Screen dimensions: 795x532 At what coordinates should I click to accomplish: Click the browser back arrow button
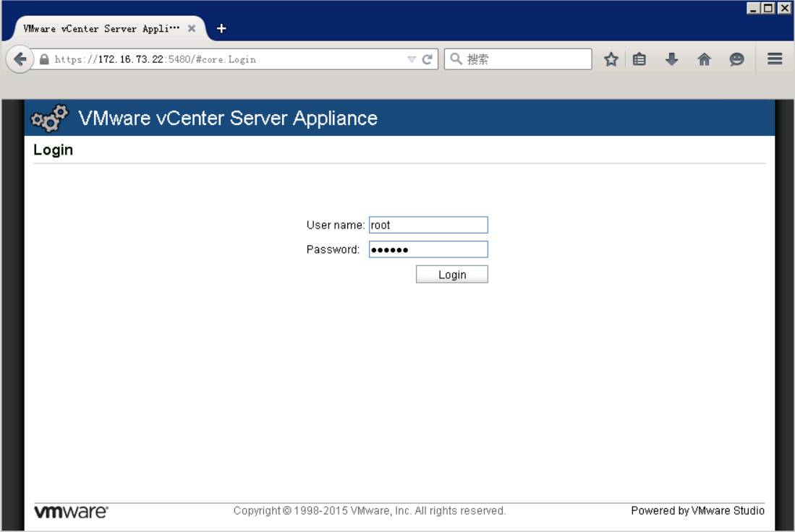click(20, 59)
